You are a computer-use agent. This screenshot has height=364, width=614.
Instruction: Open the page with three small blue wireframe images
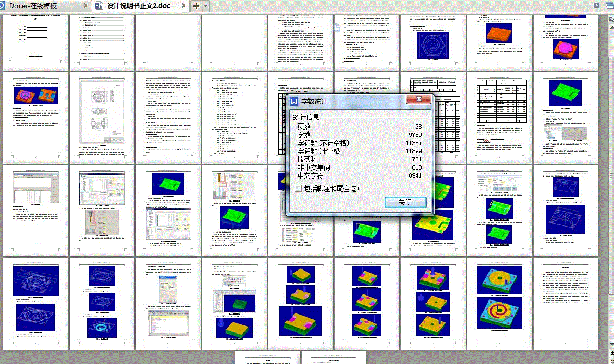coord(102,304)
